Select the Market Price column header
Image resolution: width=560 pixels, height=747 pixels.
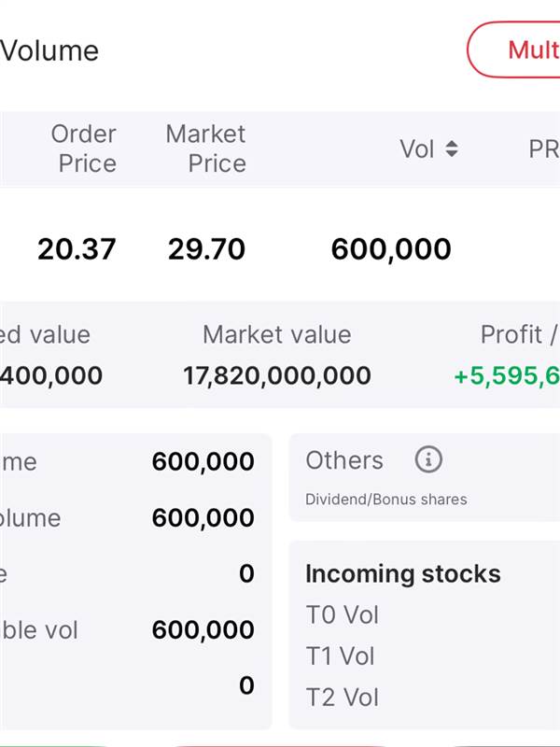[205, 148]
